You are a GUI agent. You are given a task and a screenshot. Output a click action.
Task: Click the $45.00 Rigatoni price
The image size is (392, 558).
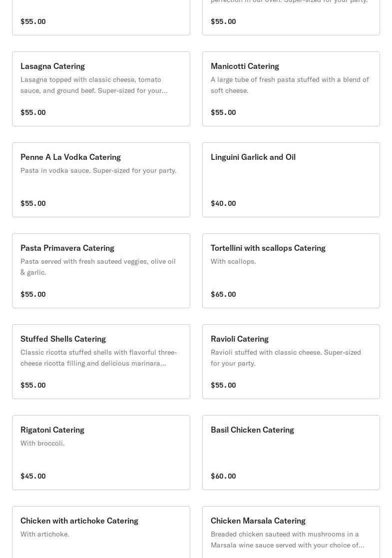[33, 476]
